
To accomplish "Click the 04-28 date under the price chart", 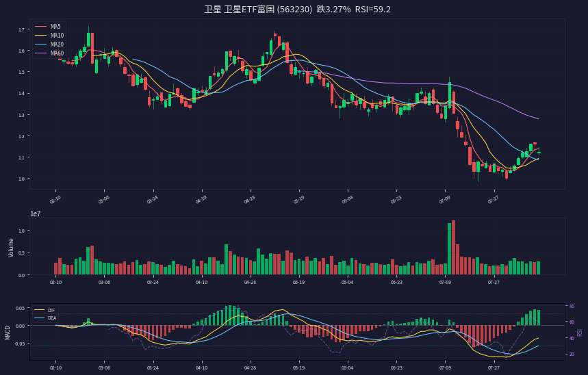I will click(x=249, y=200).
